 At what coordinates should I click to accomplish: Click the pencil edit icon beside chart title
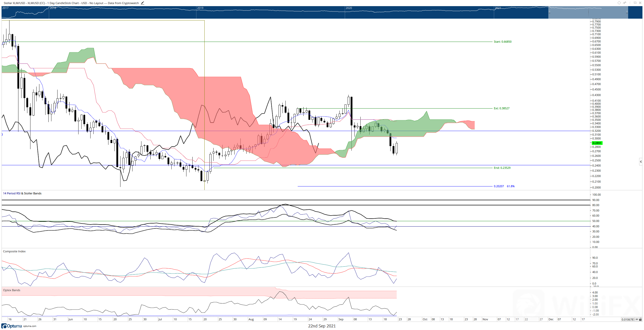point(142,3)
